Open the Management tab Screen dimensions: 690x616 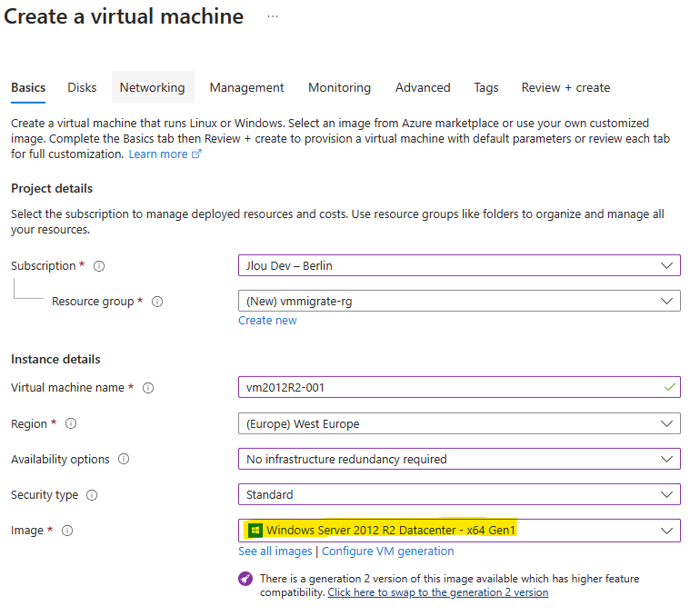246,87
